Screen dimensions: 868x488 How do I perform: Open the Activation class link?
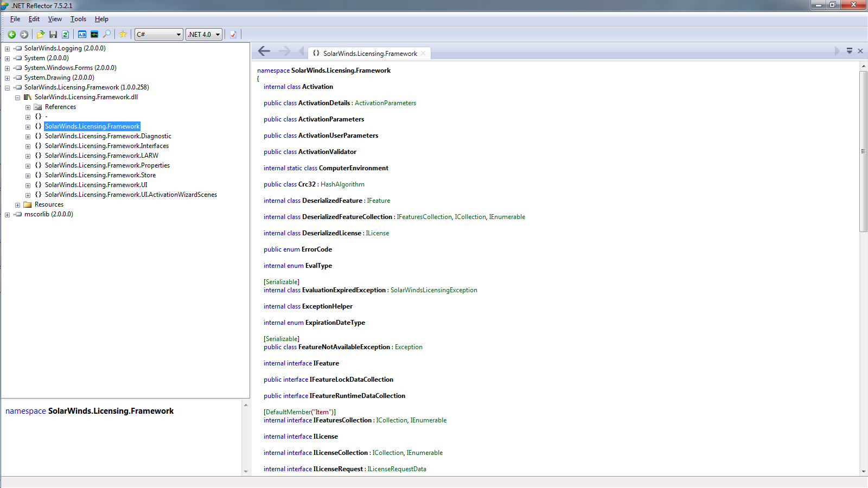(317, 87)
